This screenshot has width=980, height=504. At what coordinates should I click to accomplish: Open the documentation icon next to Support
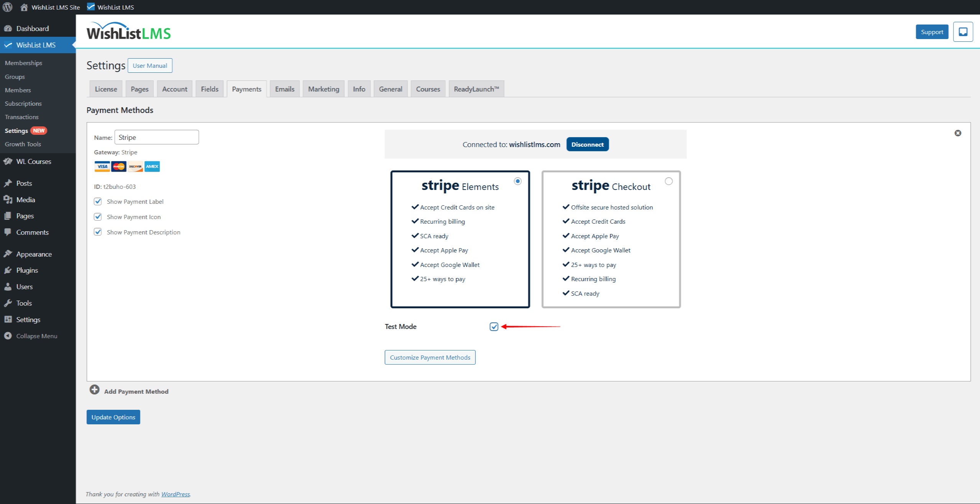pos(963,32)
